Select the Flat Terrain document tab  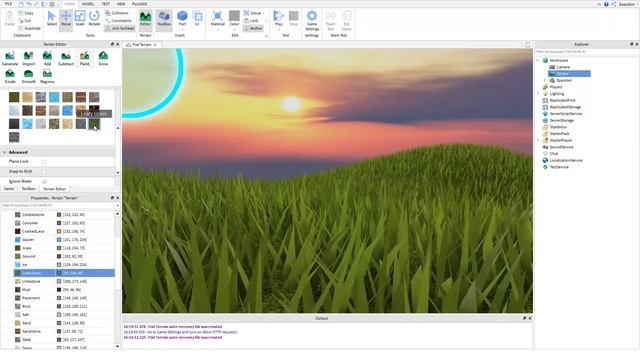coord(141,44)
